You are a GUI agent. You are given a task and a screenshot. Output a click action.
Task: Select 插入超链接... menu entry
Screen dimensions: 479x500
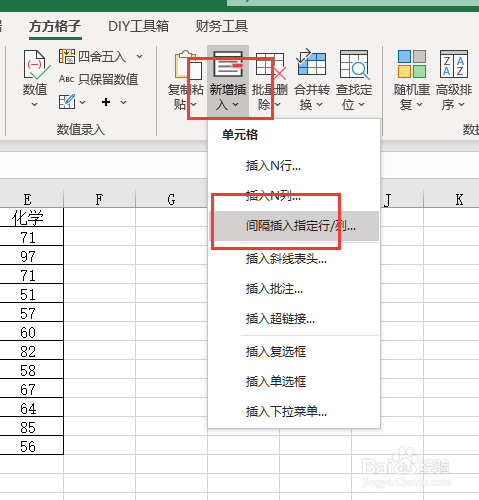294,319
